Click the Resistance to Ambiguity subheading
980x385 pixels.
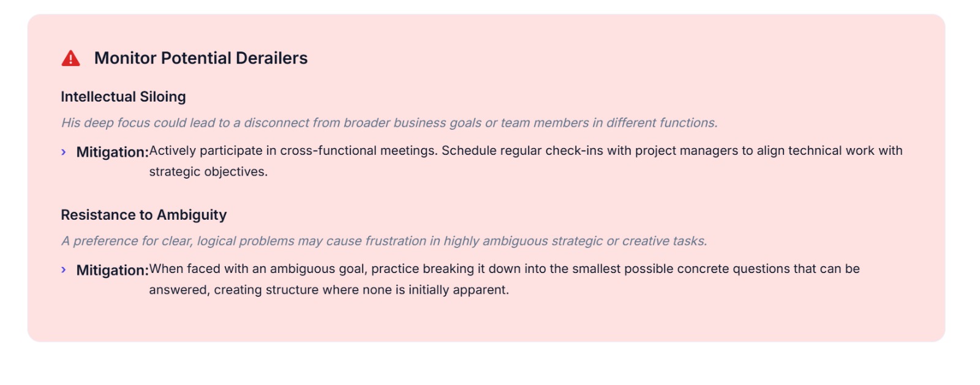[x=144, y=215]
